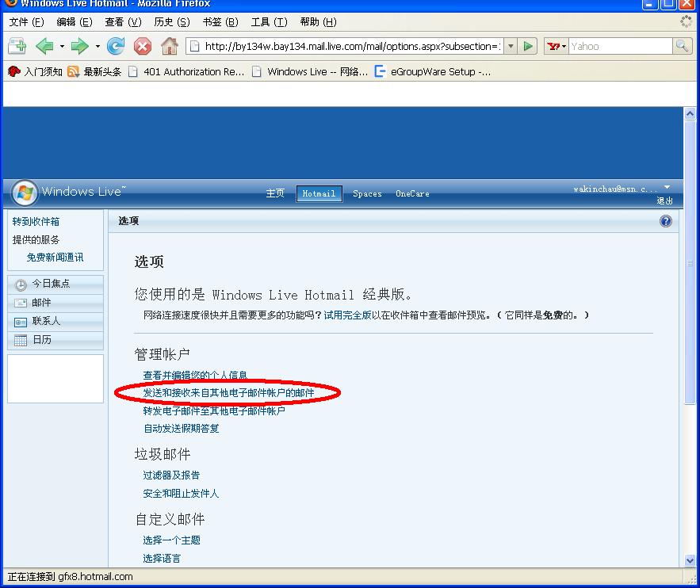Click the Firefox Back arrow button

coord(44,46)
